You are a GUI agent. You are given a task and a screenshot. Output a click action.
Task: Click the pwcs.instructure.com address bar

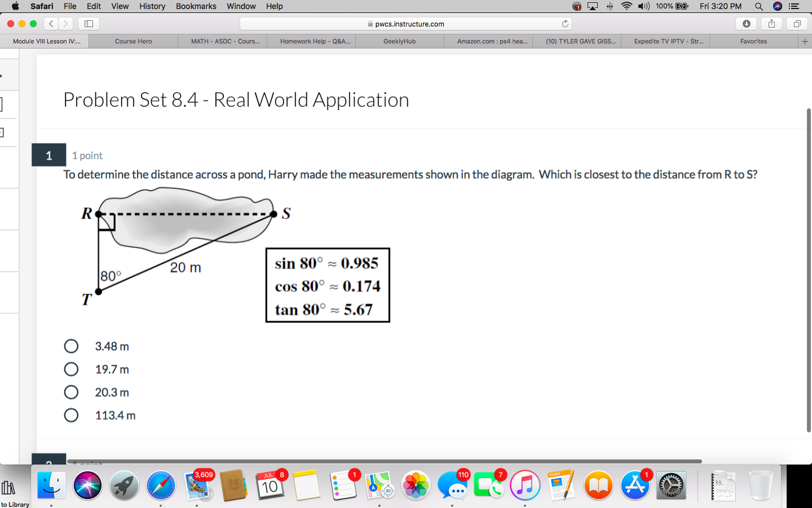tap(405, 24)
